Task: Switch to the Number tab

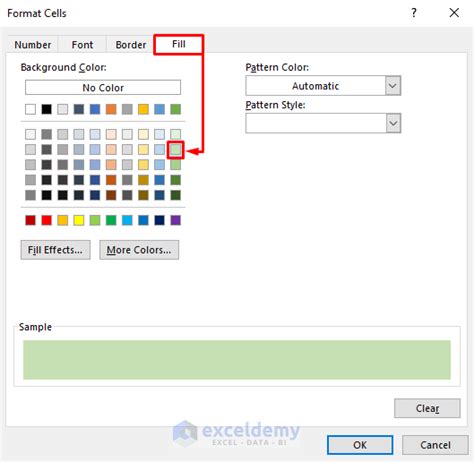Action: click(33, 45)
